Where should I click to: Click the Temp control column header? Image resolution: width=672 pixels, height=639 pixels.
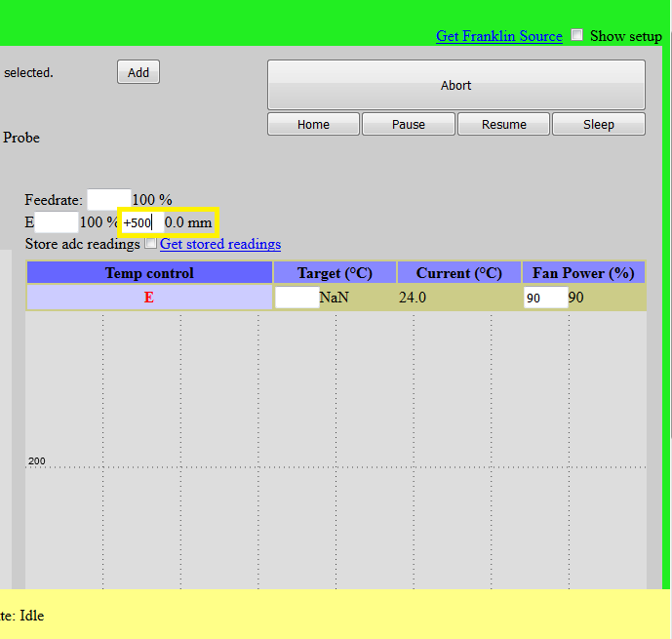coord(149,273)
